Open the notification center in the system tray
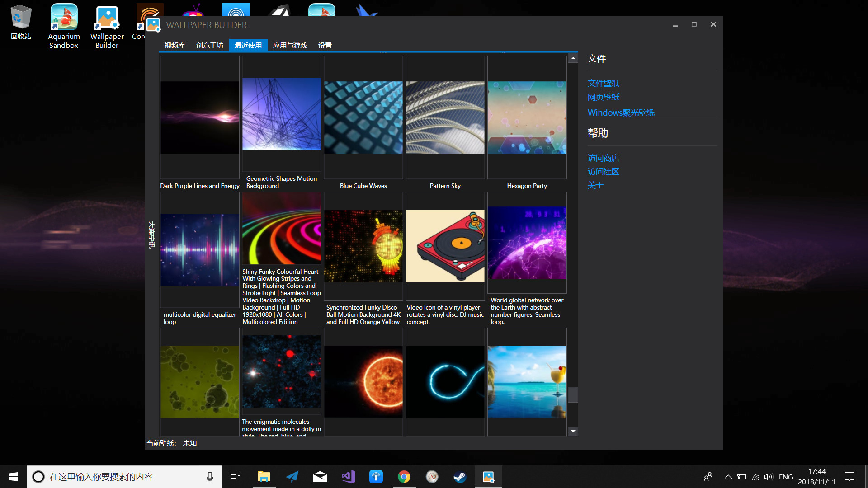 [850, 476]
